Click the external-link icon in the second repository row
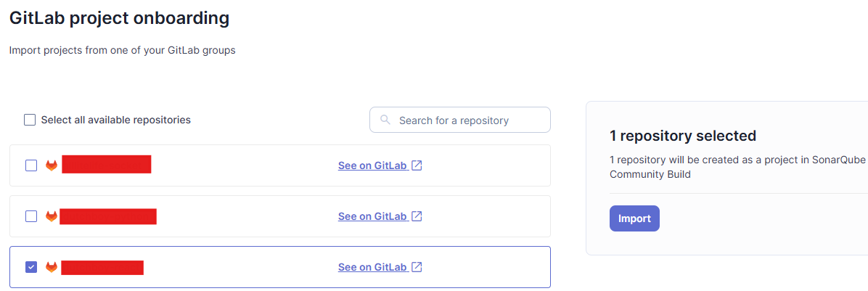 (x=417, y=216)
